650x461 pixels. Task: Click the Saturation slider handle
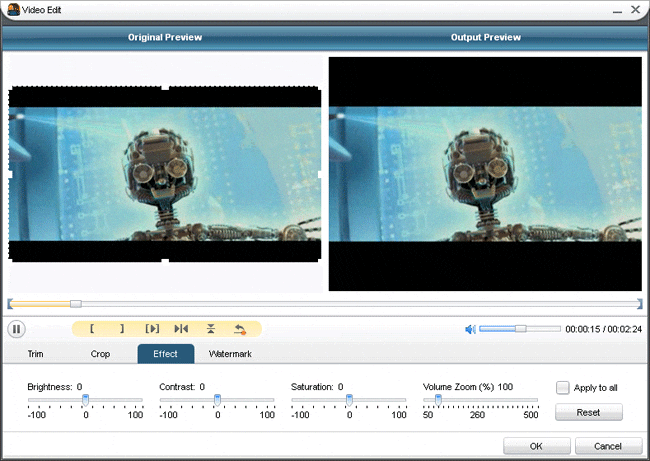point(349,400)
